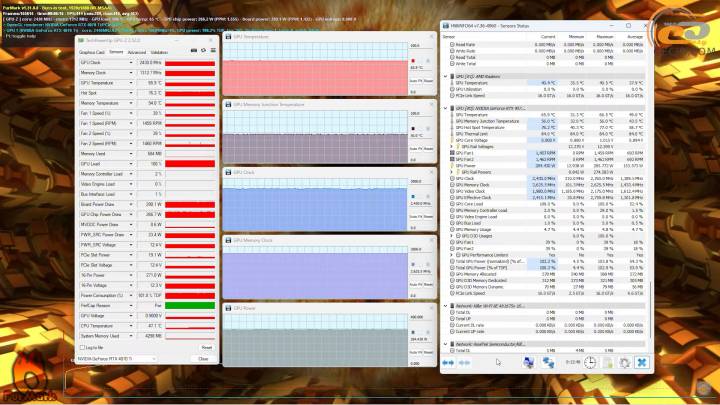
Task: Click the GPU Memory Clock graph window icon
Action: (228, 241)
